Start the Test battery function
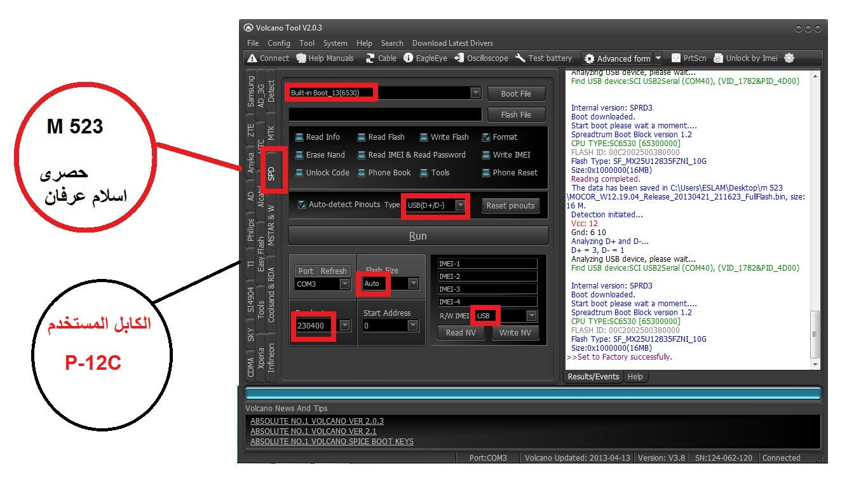This screenshot has width=868, height=488. pyautogui.click(x=543, y=58)
